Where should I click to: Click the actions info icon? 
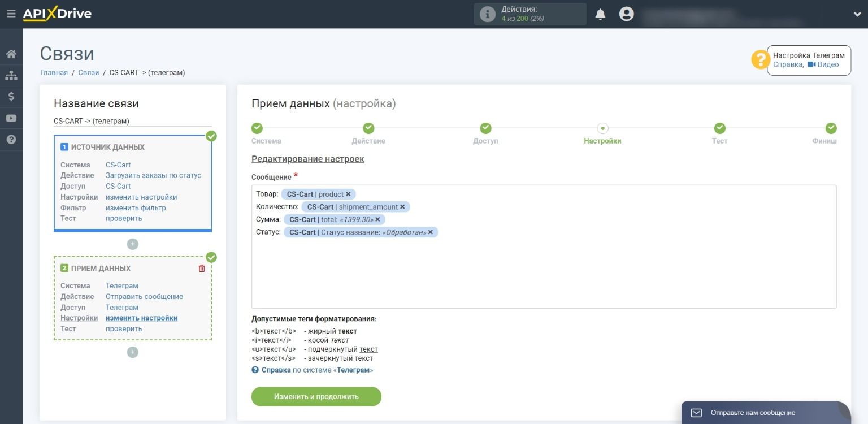tap(487, 14)
